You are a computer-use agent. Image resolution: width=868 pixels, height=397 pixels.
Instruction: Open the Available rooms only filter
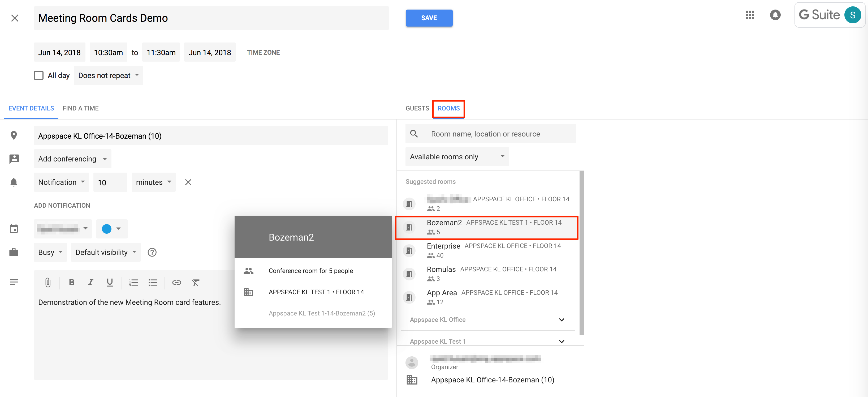[x=457, y=156]
